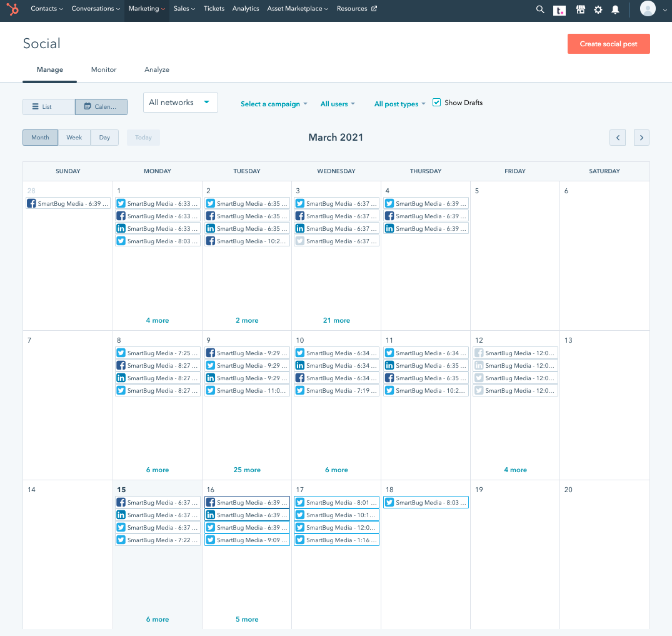Toggle the Show Drafts checkbox
The height and width of the screenshot is (636, 672).
[x=436, y=103]
